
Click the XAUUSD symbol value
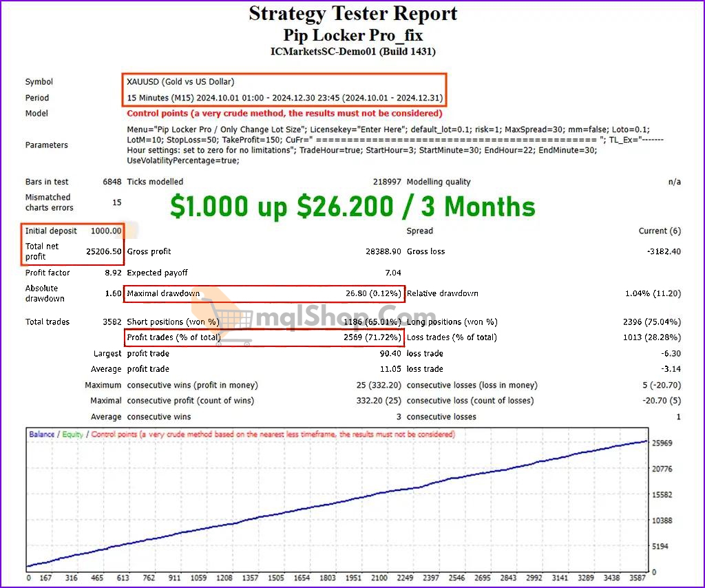pyautogui.click(x=180, y=82)
